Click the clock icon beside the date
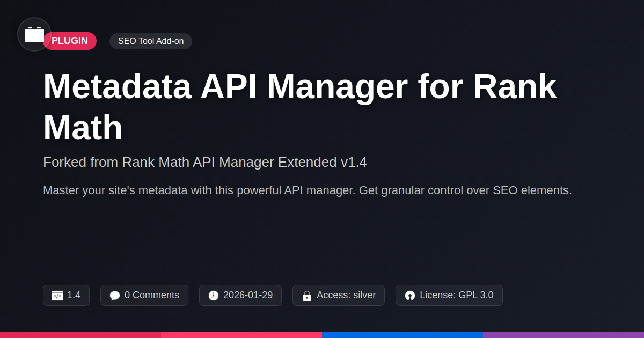Image resolution: width=644 pixels, height=338 pixels. 214,296
